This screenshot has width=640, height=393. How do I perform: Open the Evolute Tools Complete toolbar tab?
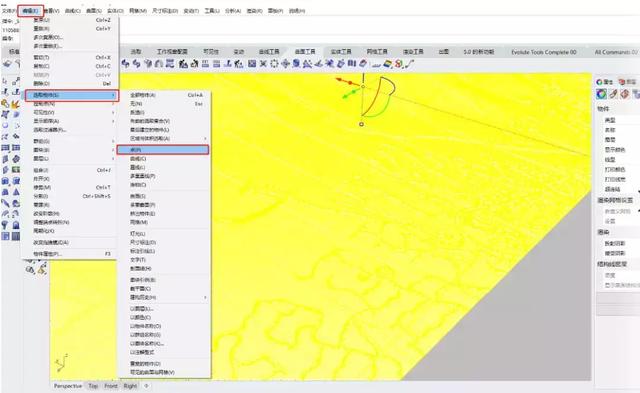point(544,52)
